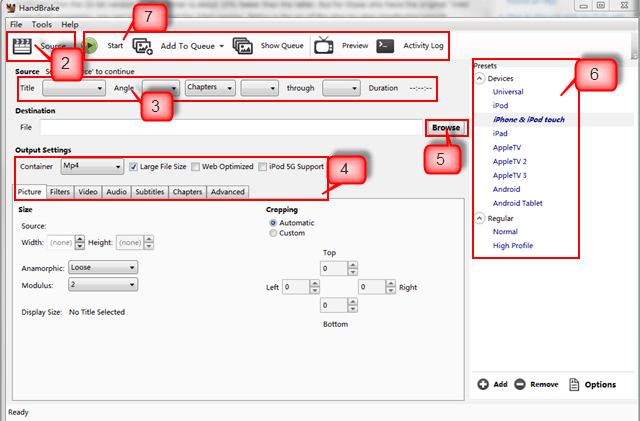Screen dimensions: 640x421
Task: Select Automatic cropping radio button
Action: pos(273,223)
